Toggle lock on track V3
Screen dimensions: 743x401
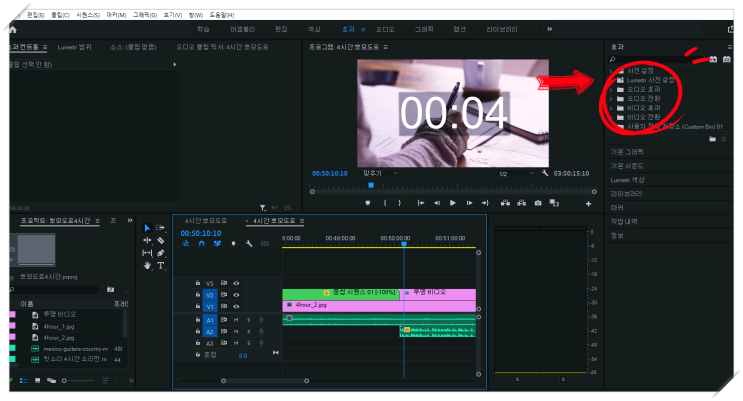pos(198,283)
